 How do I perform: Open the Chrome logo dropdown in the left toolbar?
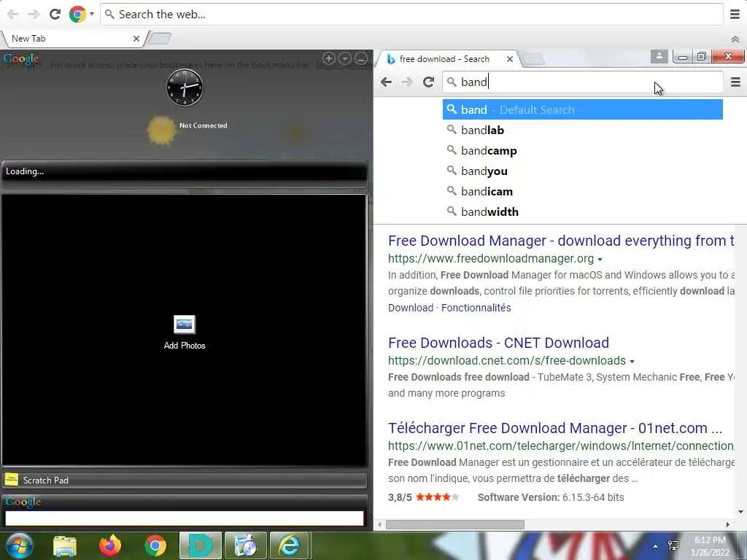pos(91,15)
